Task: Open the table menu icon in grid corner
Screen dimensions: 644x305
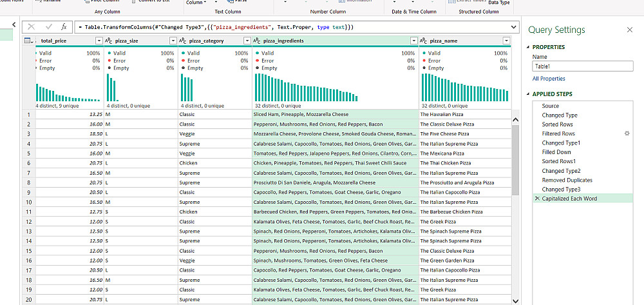Action: (28, 41)
